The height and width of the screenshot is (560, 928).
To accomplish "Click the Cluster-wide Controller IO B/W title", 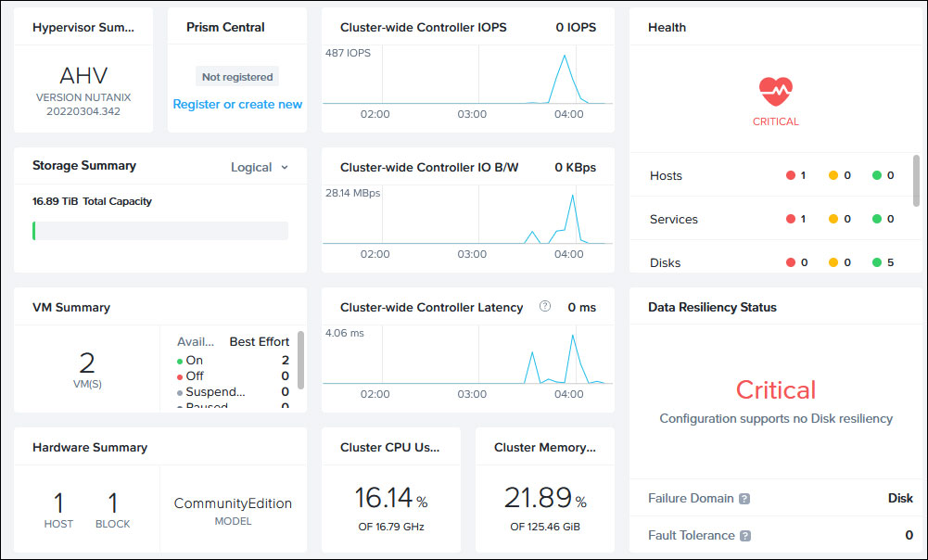I will click(x=429, y=168).
